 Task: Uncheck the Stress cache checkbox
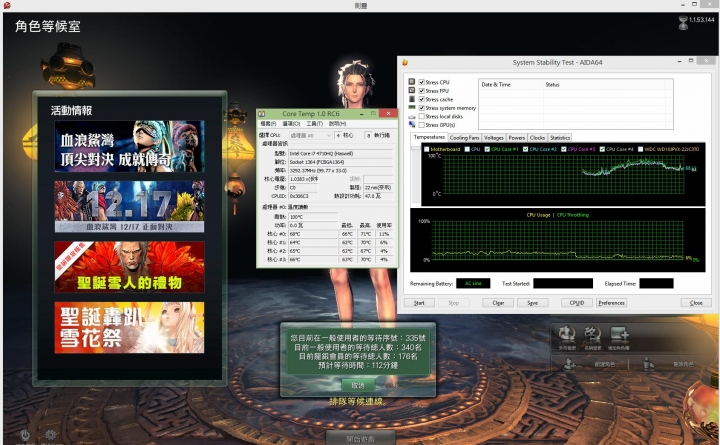click(422, 99)
